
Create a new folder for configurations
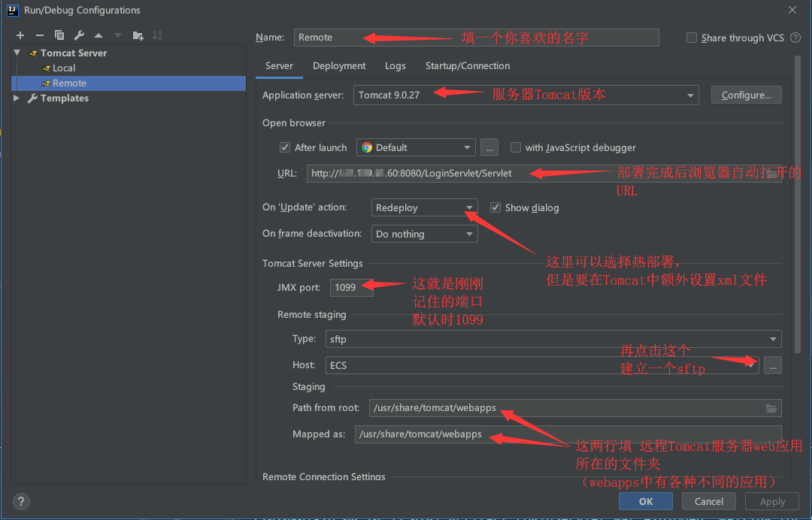click(x=138, y=35)
